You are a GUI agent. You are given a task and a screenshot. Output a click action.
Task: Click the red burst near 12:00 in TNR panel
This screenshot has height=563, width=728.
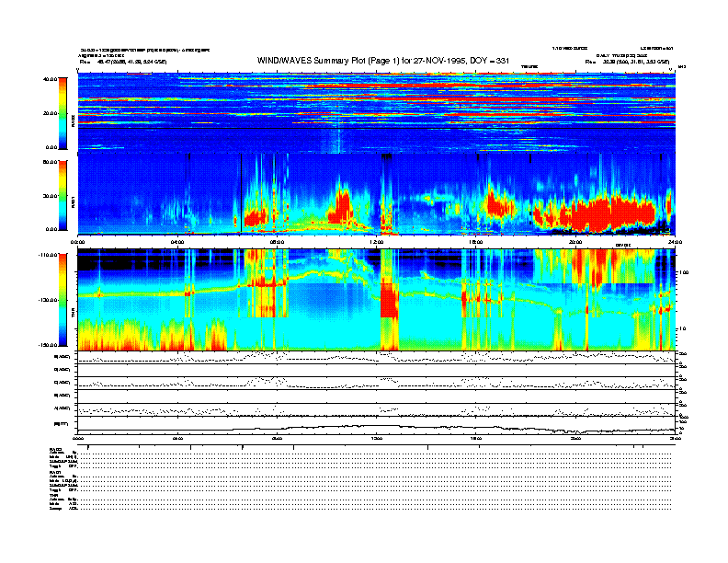pos(390,301)
